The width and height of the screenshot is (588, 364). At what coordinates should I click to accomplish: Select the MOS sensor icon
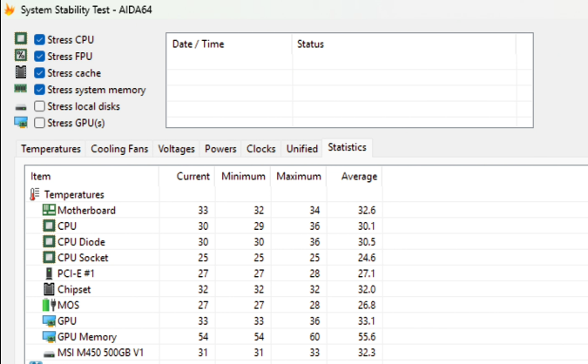[x=49, y=305]
